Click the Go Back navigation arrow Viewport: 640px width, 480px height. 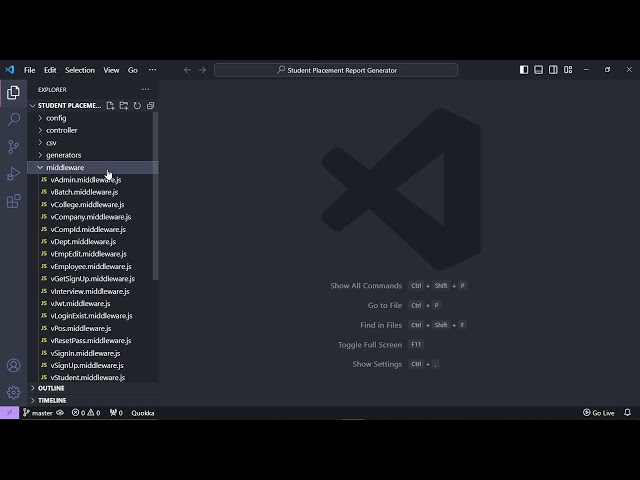pos(187,70)
